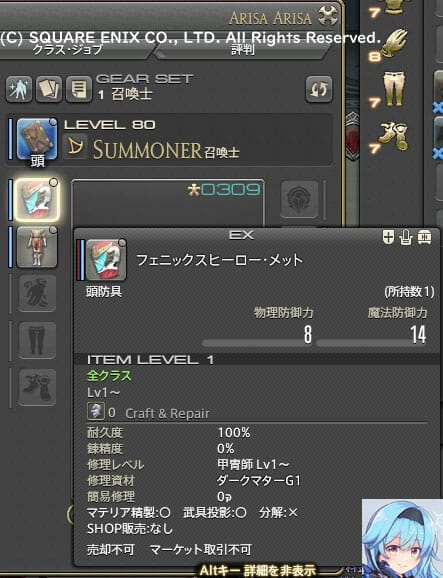Click the blue-haired character avatar thumbnail
443x578 pixels.
[x=402, y=538]
